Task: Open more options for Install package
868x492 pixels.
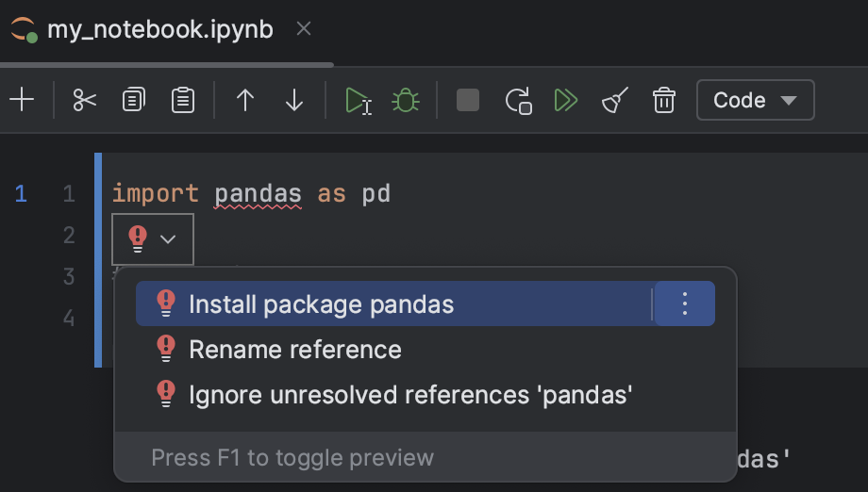Action: pyautogui.click(x=685, y=303)
